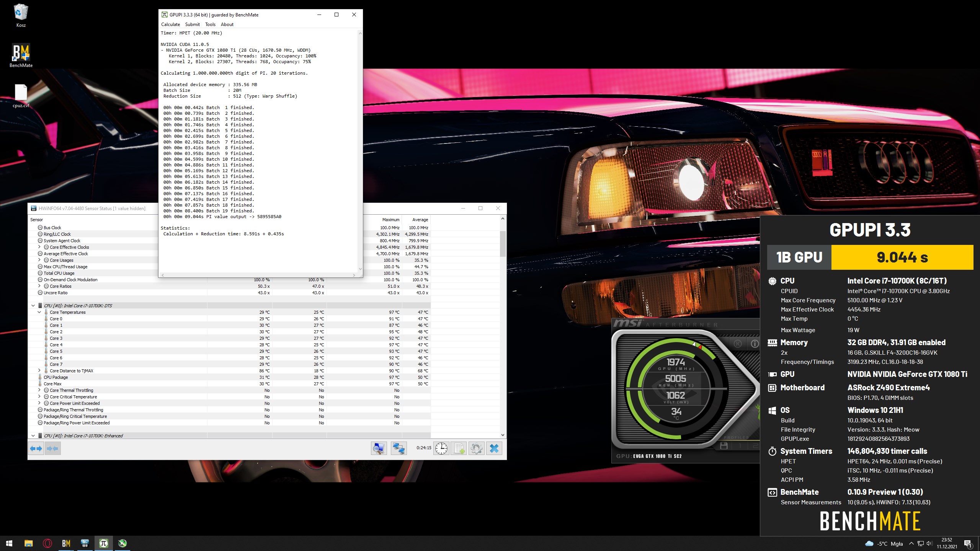This screenshot has height=551, width=980.
Task: Select Afterburner profile slot 1
Action: coord(740,446)
